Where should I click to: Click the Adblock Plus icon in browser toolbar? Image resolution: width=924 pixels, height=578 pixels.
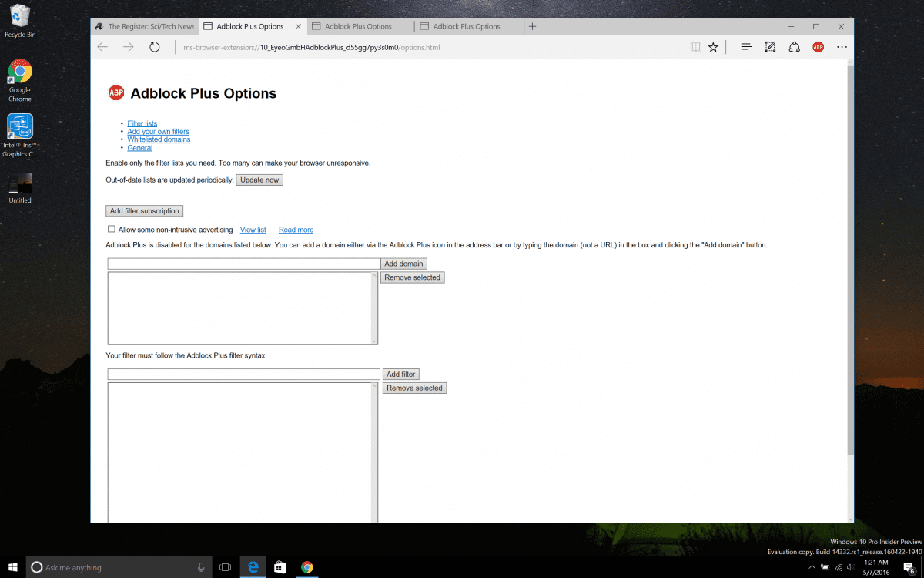pyautogui.click(x=818, y=47)
